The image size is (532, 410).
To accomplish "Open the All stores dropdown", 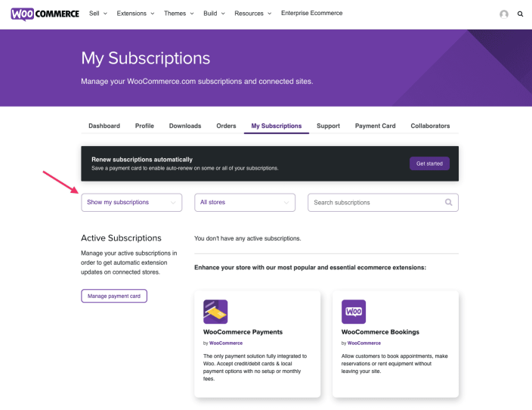I will (x=245, y=203).
